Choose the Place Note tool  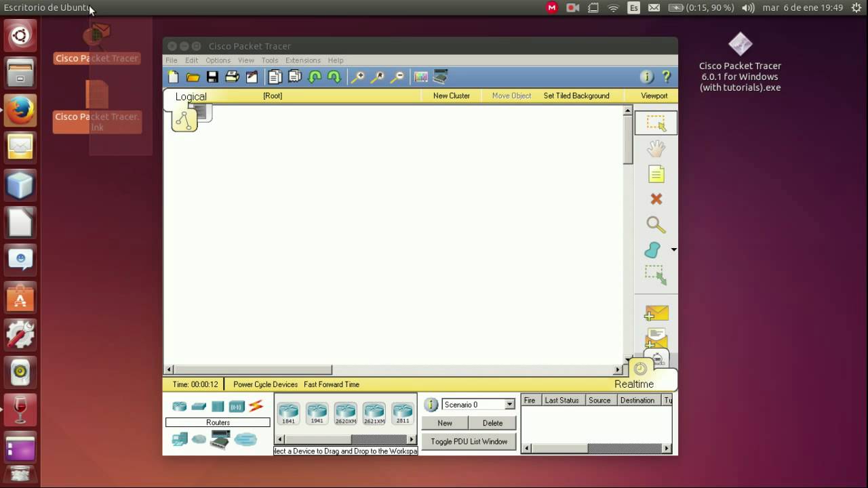coord(656,174)
